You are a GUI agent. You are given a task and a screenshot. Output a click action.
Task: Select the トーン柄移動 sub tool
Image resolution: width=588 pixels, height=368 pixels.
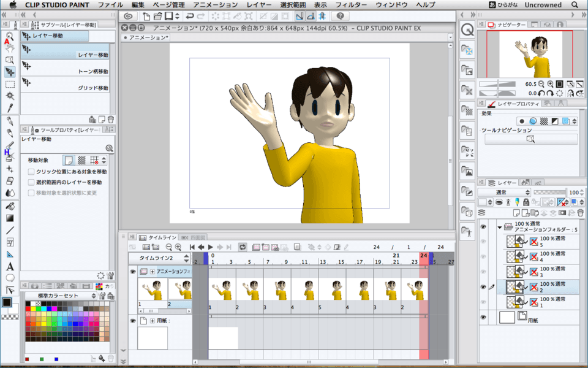pyautogui.click(x=66, y=71)
